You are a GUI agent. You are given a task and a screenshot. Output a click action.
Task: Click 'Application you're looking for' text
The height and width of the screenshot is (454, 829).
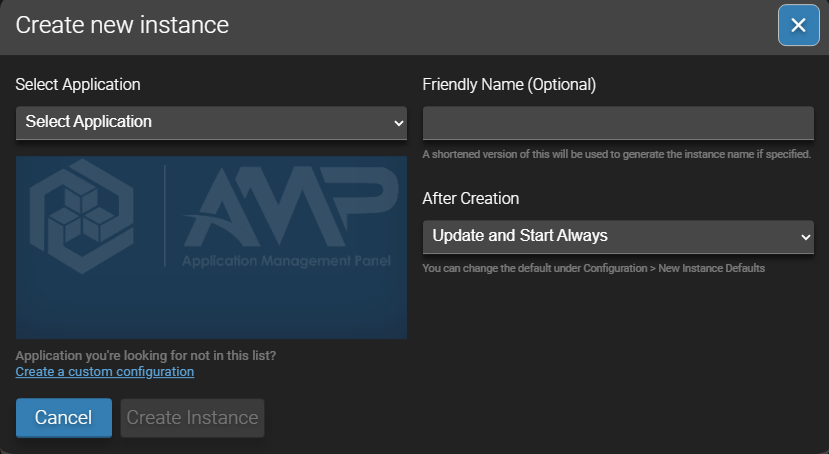coord(145,355)
